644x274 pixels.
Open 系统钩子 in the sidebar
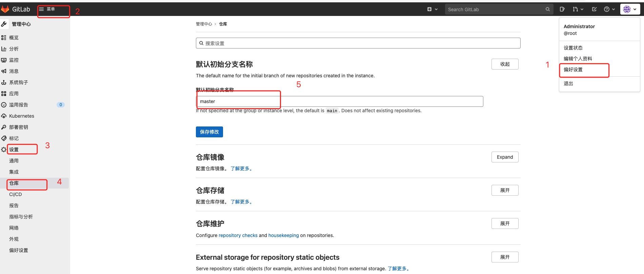[x=18, y=82]
